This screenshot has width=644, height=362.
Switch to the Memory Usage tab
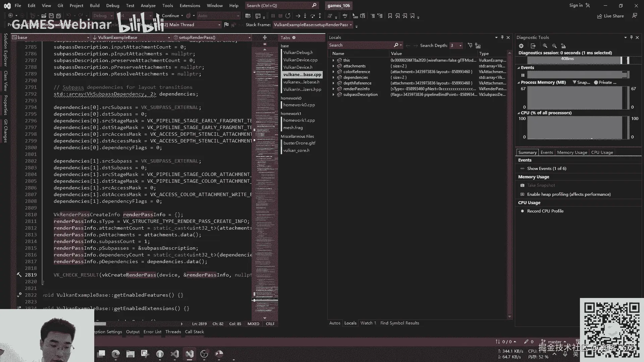[x=572, y=153]
